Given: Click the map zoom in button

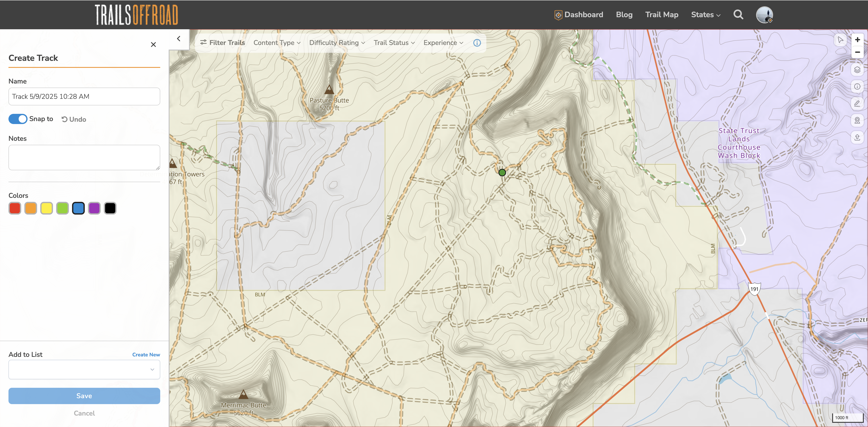Looking at the screenshot, I should point(857,40).
